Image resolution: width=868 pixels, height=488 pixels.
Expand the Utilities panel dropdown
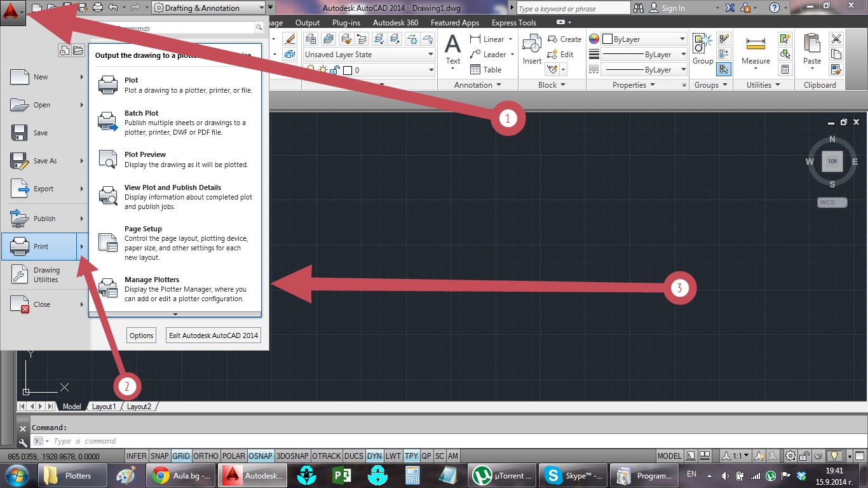tap(764, 85)
